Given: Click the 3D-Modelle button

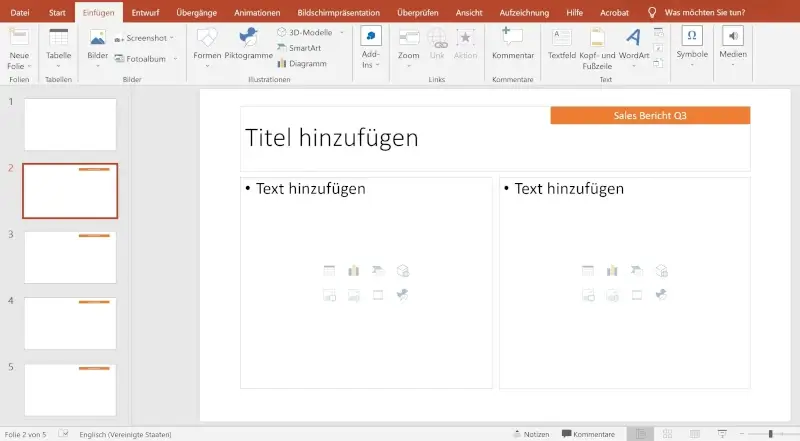Looking at the screenshot, I should [305, 32].
